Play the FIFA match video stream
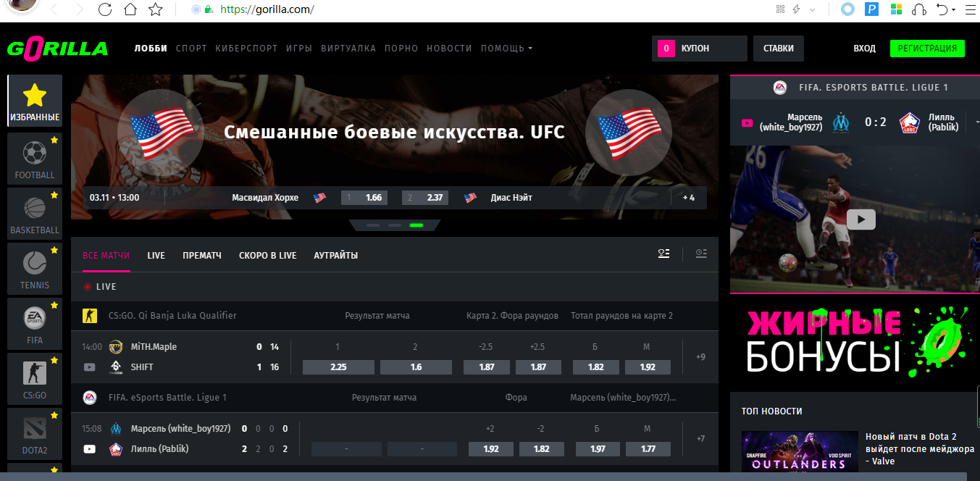The width and height of the screenshot is (980, 481). click(x=861, y=219)
